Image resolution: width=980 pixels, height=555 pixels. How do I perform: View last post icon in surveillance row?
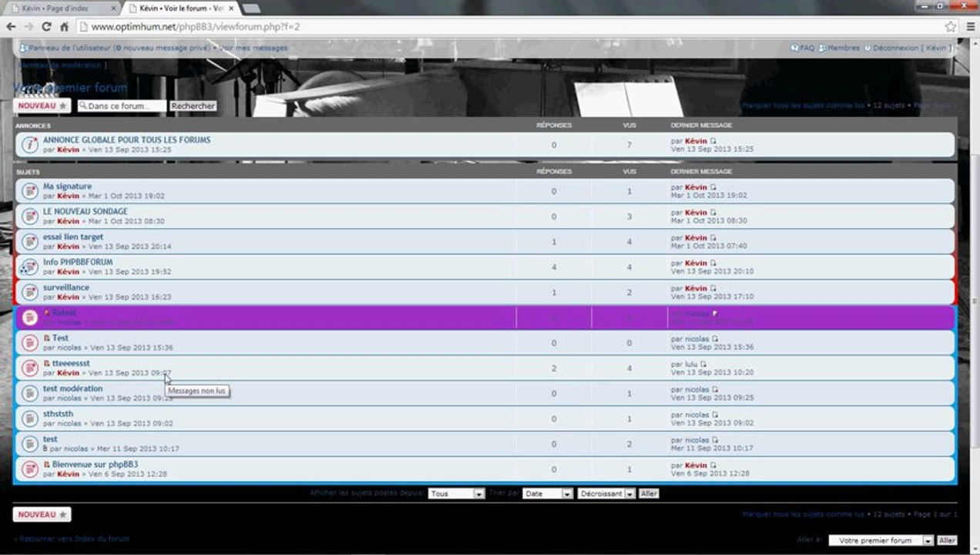click(713, 288)
